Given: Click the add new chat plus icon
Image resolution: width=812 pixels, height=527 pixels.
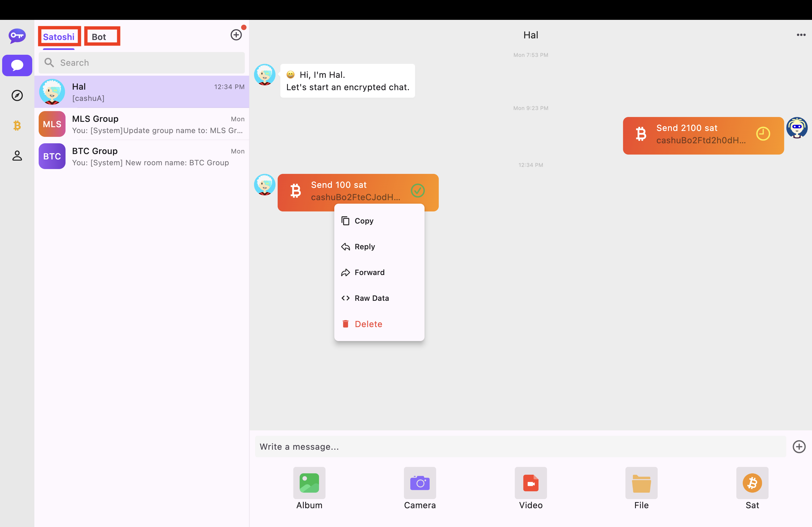Looking at the screenshot, I should 236,35.
